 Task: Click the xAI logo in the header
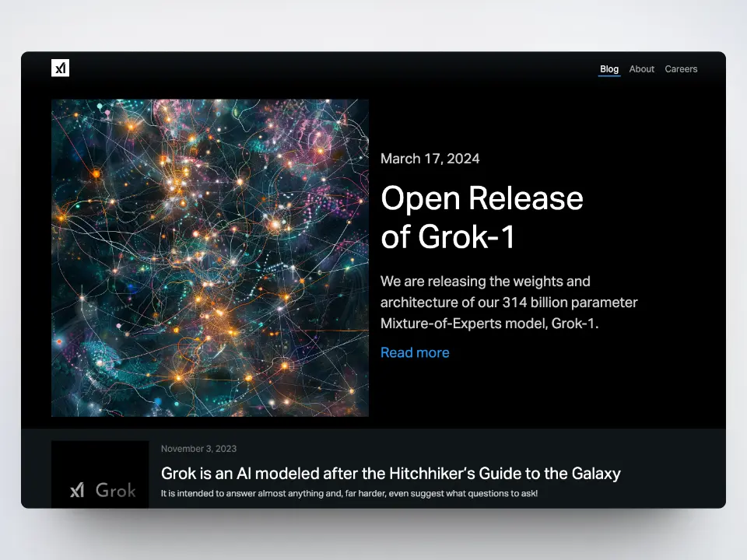click(x=61, y=68)
